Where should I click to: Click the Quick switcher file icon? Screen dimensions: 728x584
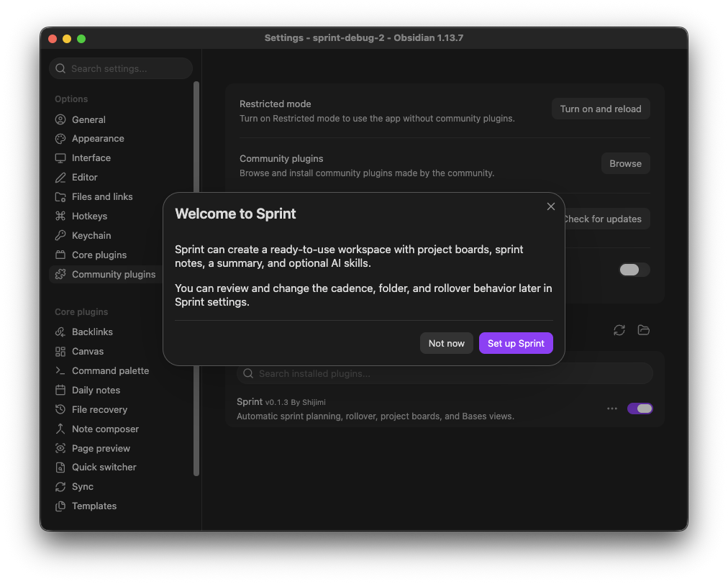(x=60, y=467)
